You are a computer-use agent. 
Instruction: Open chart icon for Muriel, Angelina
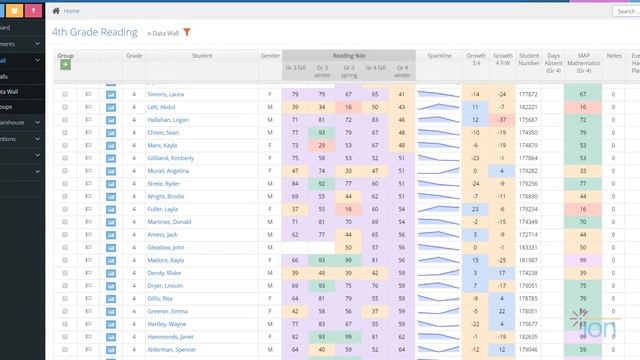pos(111,171)
